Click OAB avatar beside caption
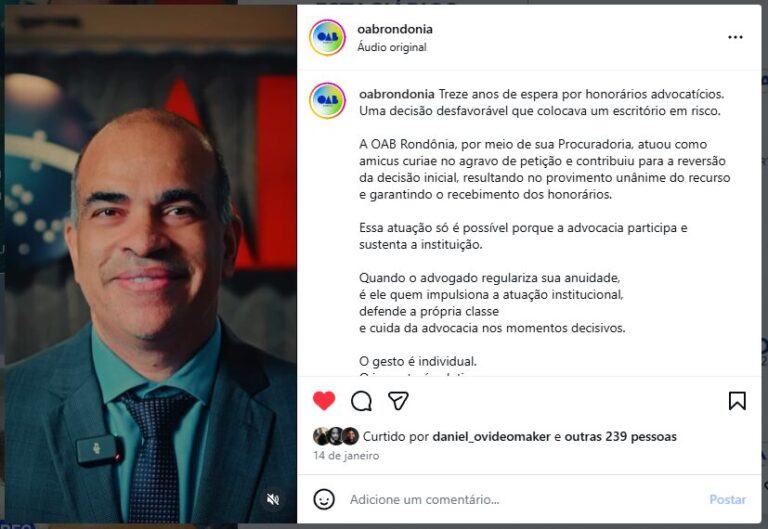 click(x=328, y=100)
